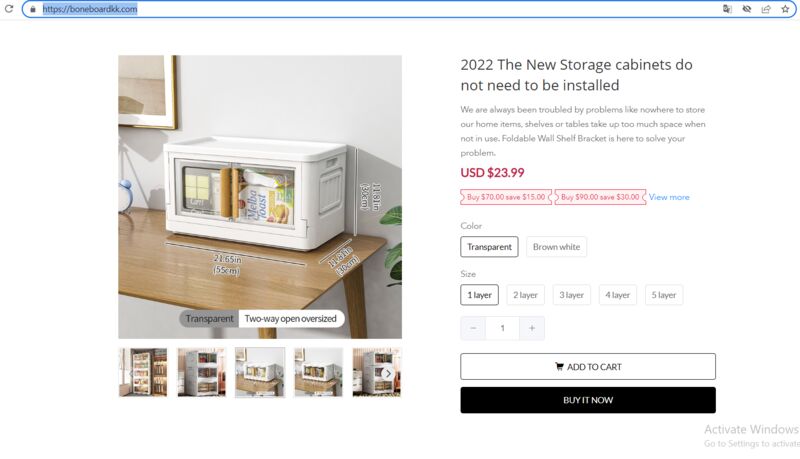The width and height of the screenshot is (800, 459).
Task: Bookmark page with the star icon
Action: tap(785, 9)
